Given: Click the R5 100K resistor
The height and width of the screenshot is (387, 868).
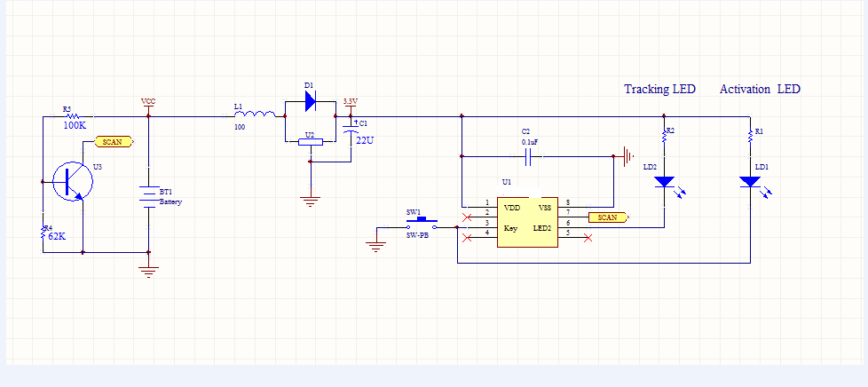Looking at the screenshot, I should point(71,115).
